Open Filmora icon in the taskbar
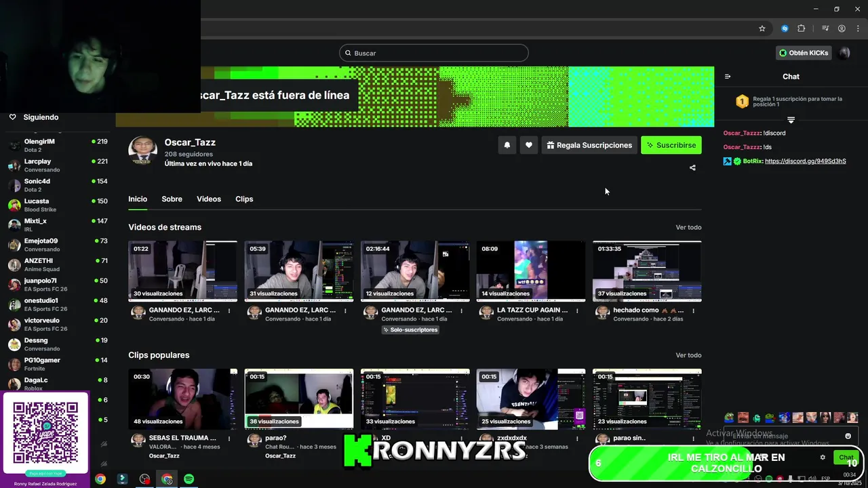868x488 pixels. click(123, 479)
